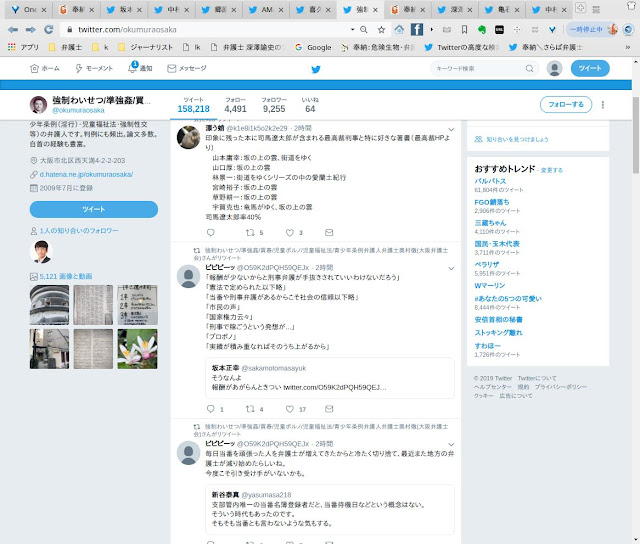
Task: Open the ストッキング離れ trend
Action: pyautogui.click(x=498, y=333)
